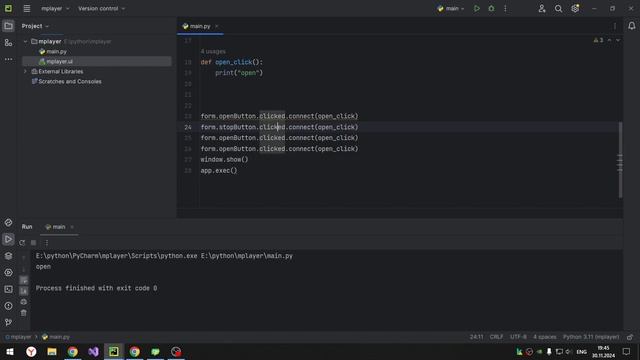640x360 pixels.
Task: Click the editor vertical scrollbar
Action: click(620, 159)
